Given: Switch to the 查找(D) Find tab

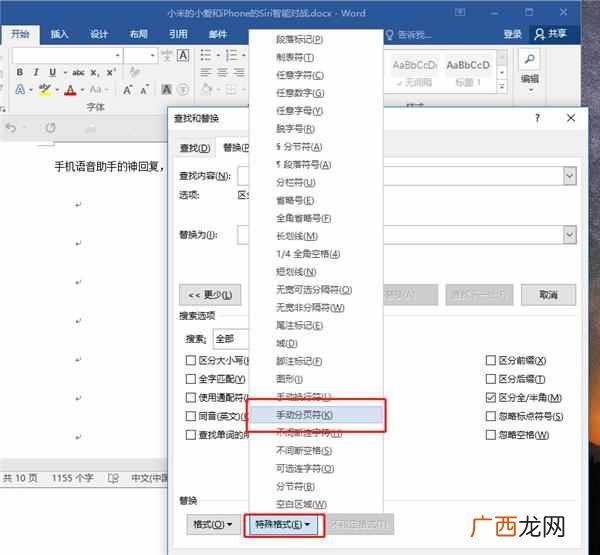Looking at the screenshot, I should (195, 148).
